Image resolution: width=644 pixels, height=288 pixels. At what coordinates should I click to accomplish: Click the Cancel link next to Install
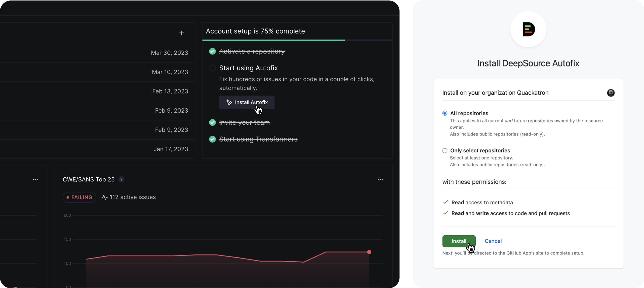pyautogui.click(x=493, y=241)
